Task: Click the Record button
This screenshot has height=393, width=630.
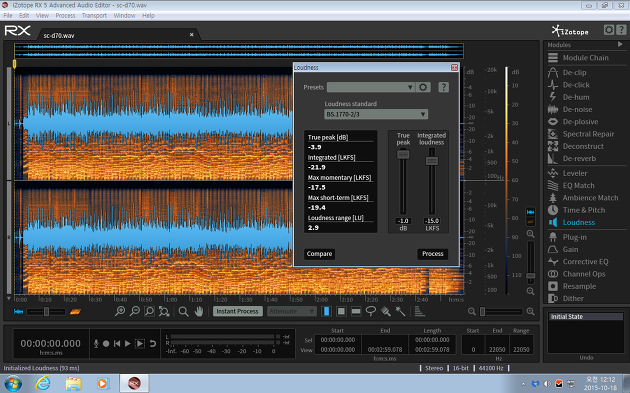Action: 106,344
